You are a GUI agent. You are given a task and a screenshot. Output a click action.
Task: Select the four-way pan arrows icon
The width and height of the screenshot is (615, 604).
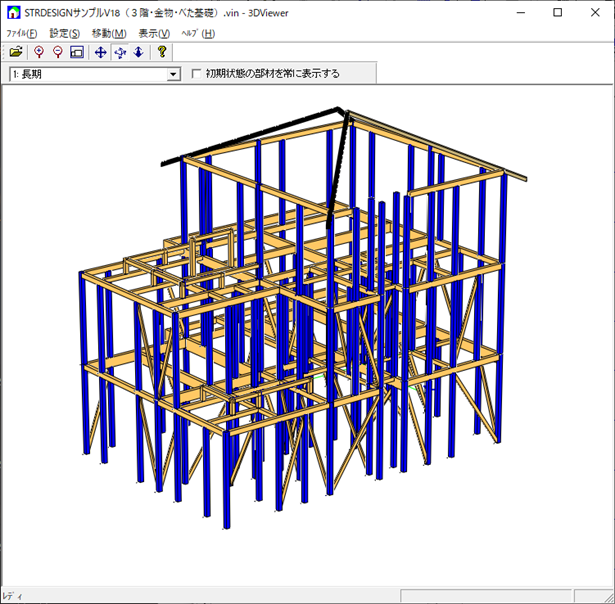pyautogui.click(x=100, y=52)
